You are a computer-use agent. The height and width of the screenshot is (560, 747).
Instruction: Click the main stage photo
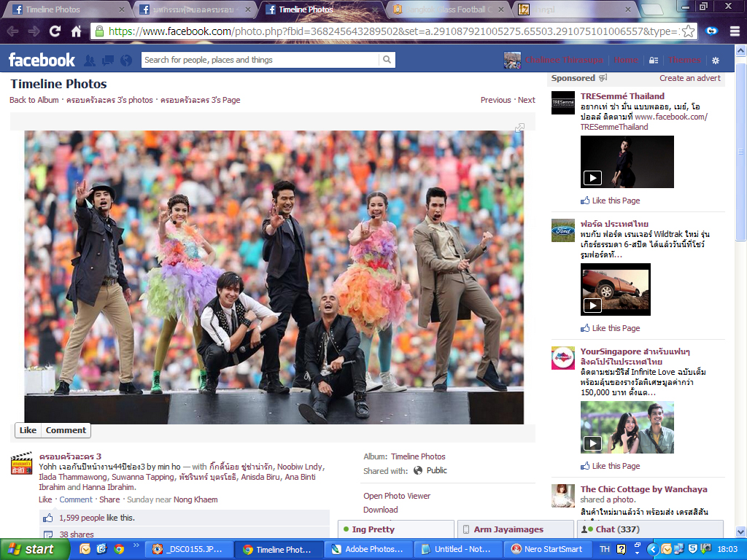(x=274, y=277)
